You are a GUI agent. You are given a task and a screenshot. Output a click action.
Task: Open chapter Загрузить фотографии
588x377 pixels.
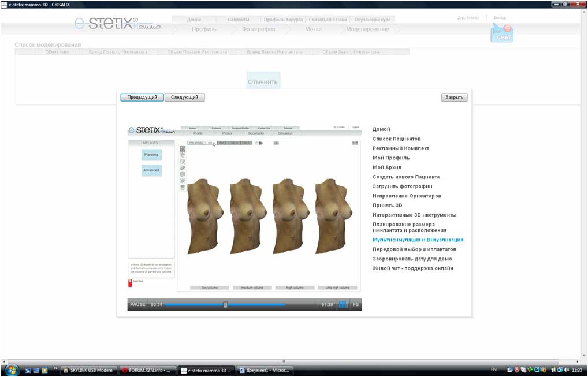(x=402, y=186)
